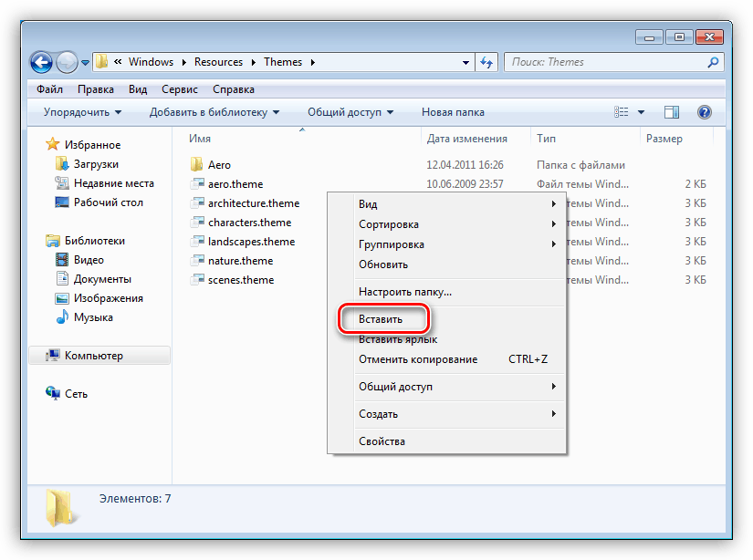The image size is (753, 560).
Task: Open Сортировка submenu in context menu
Action: click(x=446, y=224)
